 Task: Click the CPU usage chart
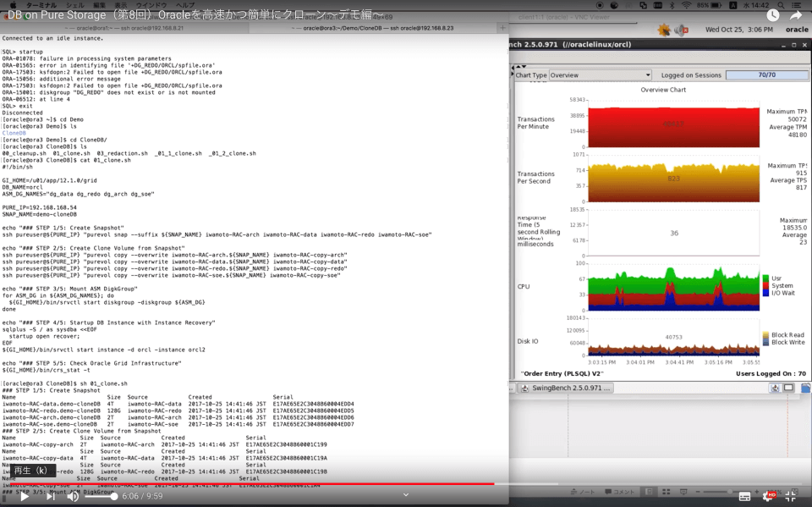pos(674,287)
